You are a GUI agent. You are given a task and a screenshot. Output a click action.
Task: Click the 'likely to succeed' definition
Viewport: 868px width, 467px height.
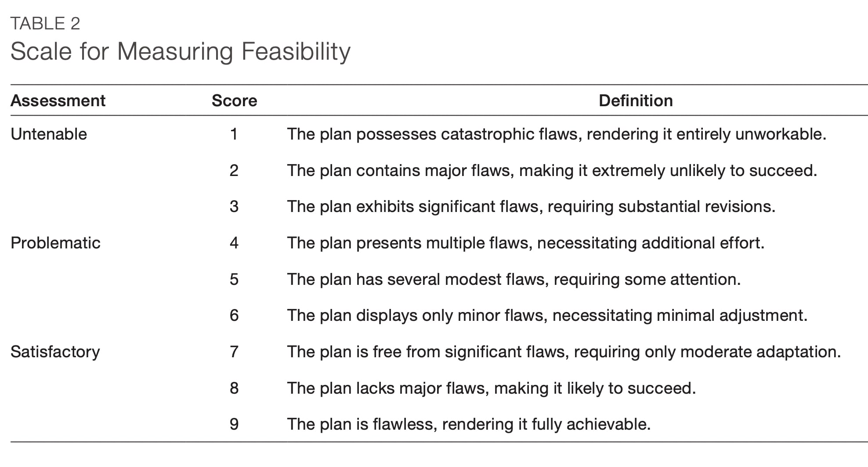[491, 388]
